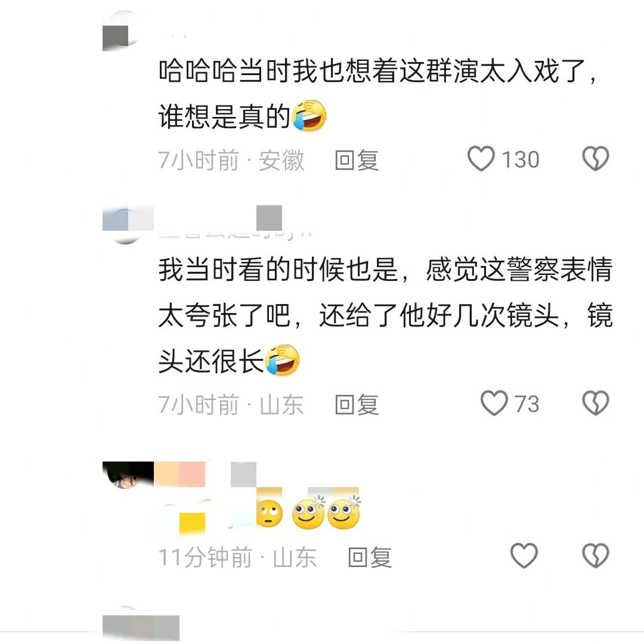Like the comment posted 11 minutes ago
Image resolution: width=644 pixels, height=644 pixels.
pos(524,556)
